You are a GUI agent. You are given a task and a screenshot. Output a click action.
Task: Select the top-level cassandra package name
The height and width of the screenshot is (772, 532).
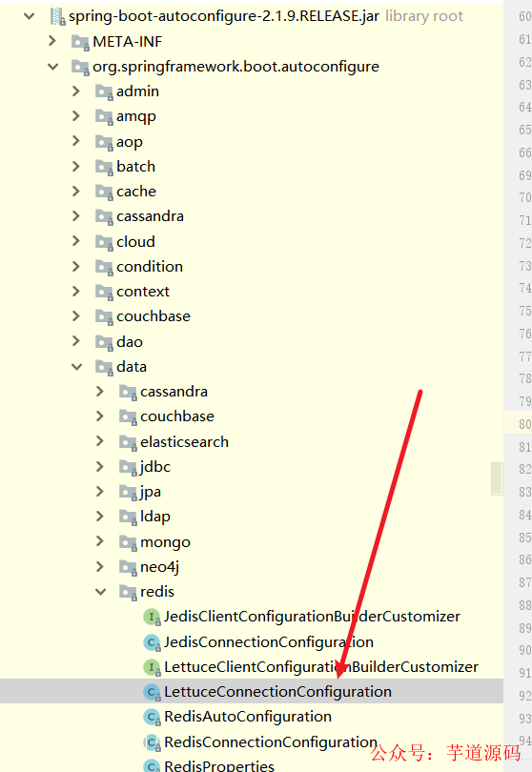(x=150, y=216)
